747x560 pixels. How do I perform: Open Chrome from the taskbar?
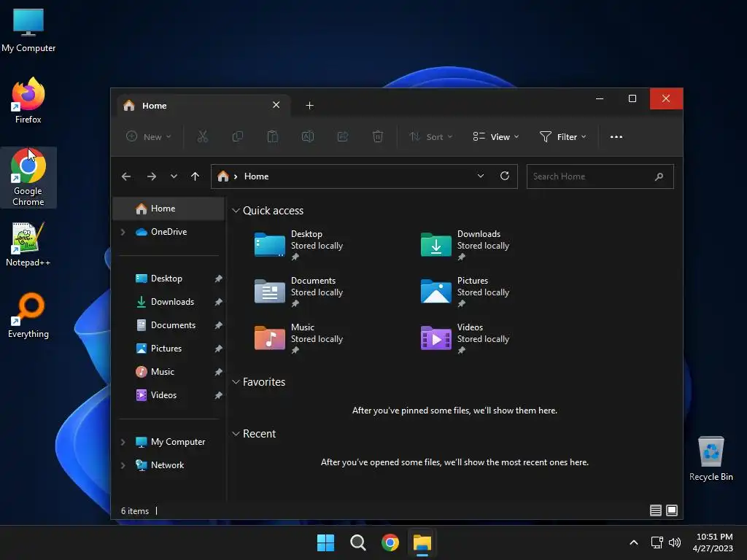tap(390, 542)
